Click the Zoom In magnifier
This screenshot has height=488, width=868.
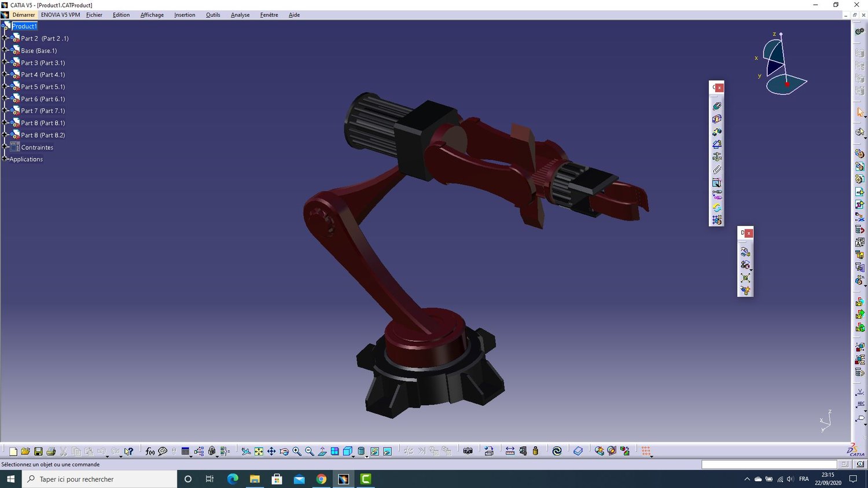click(297, 452)
